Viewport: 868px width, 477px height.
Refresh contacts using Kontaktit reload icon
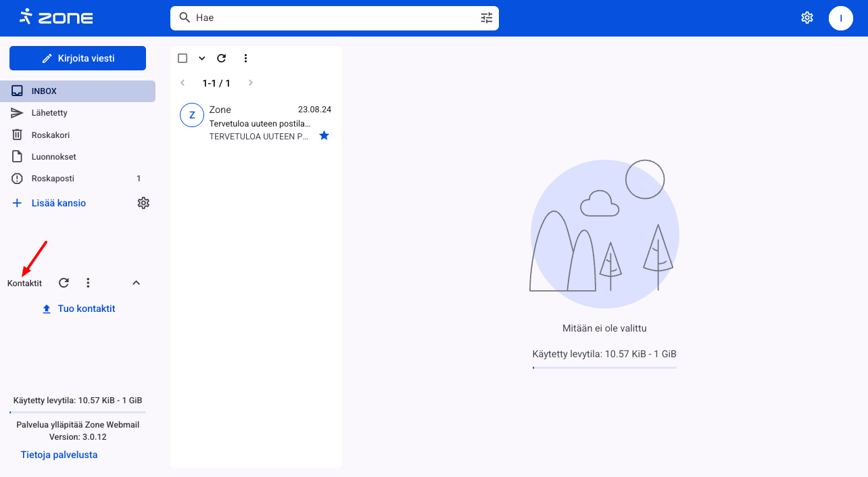64,283
